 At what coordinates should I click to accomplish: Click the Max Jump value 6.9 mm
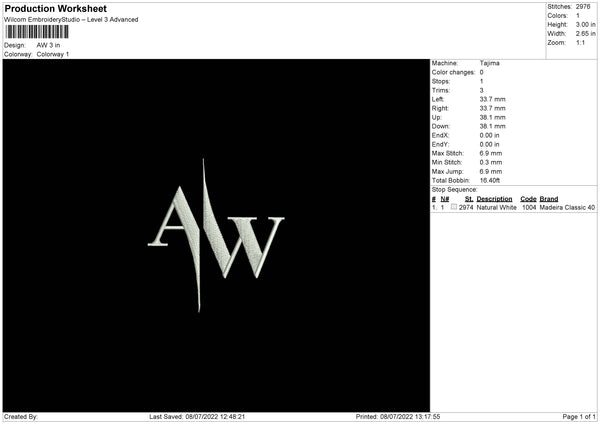click(x=491, y=171)
